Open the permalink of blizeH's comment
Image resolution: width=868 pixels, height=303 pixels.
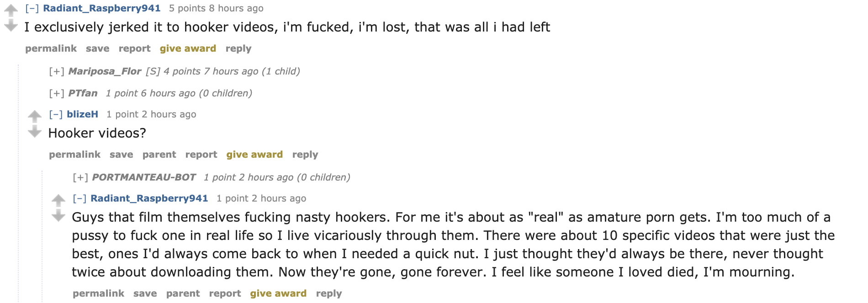pos(74,154)
